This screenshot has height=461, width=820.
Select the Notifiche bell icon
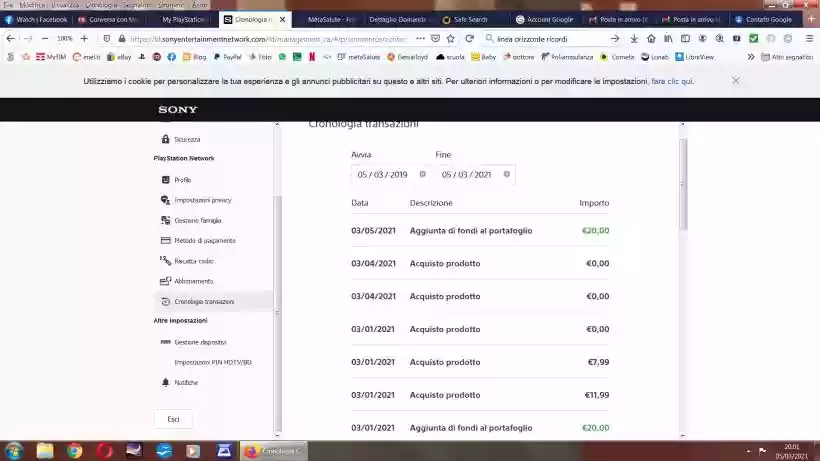coord(166,383)
